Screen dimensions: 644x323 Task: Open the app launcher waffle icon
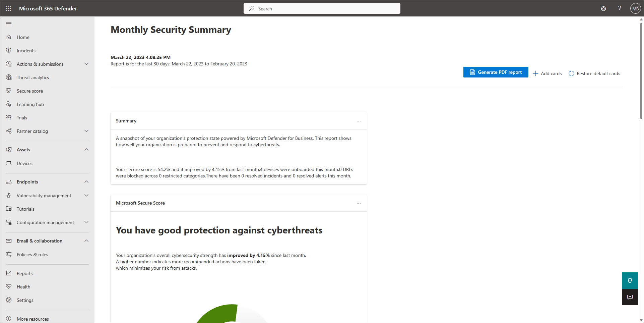pyautogui.click(x=8, y=8)
